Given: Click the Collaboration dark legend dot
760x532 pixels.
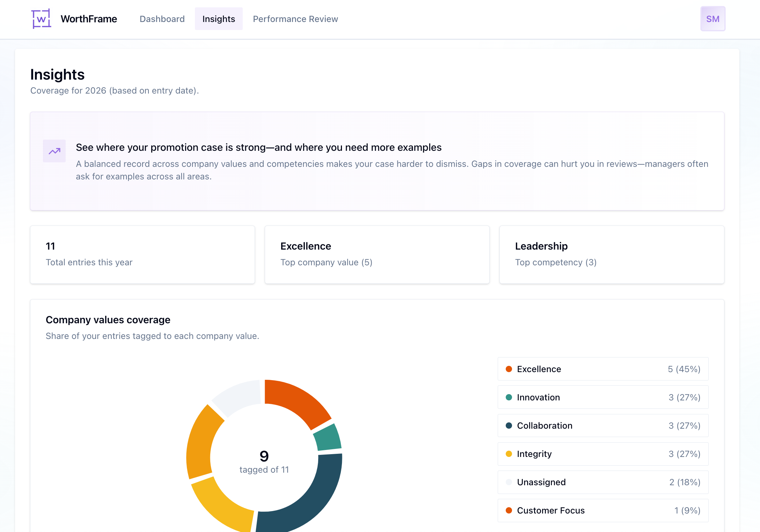Looking at the screenshot, I should pos(509,426).
